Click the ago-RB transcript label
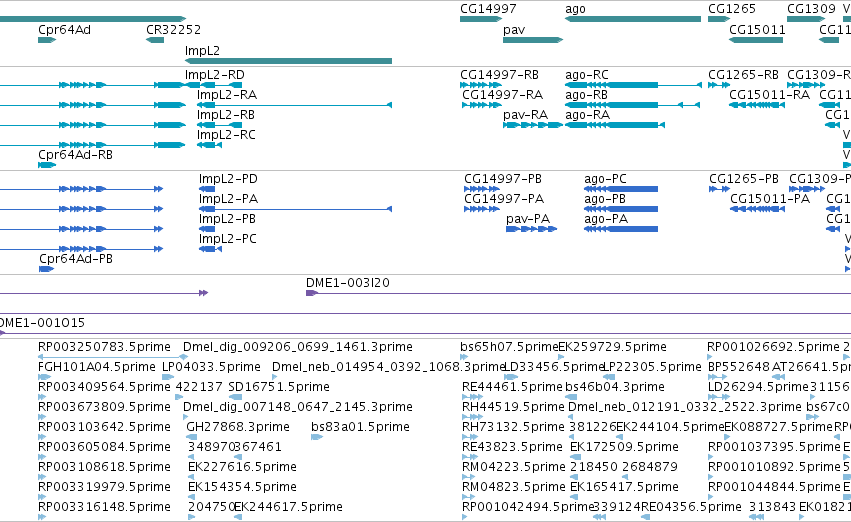The height and width of the screenshot is (522, 851). (586, 95)
